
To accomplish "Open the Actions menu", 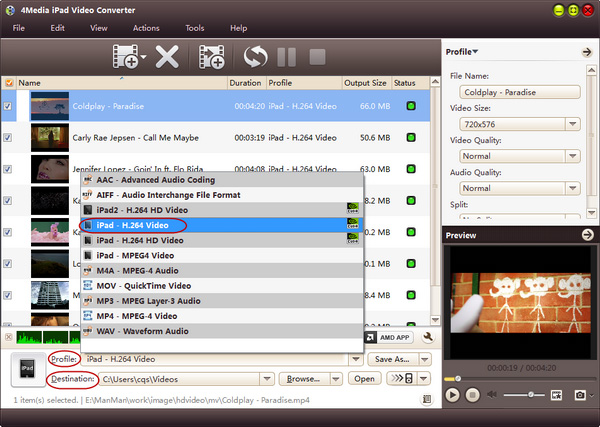I will click(146, 28).
